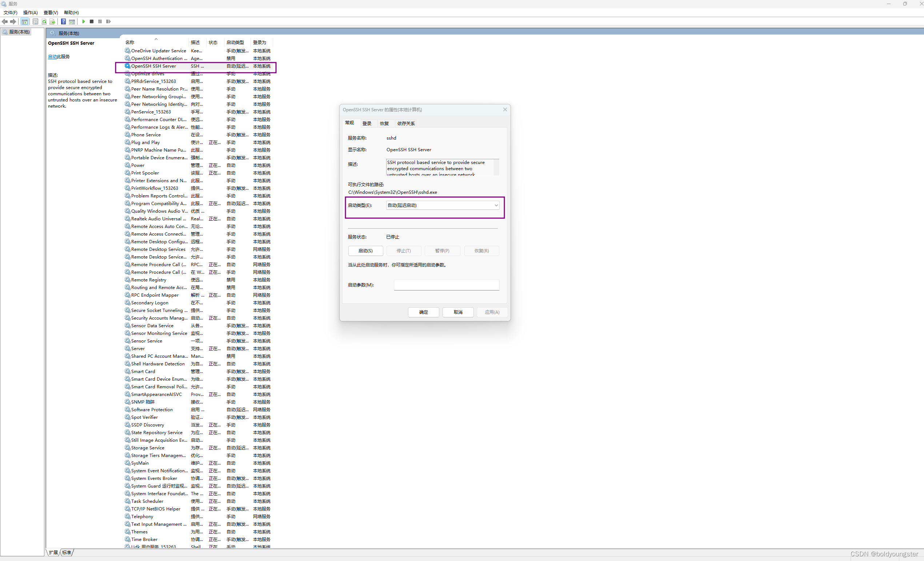This screenshot has height=561, width=924.
Task: Toggle the show/hide console tree icon
Action: tap(24, 22)
